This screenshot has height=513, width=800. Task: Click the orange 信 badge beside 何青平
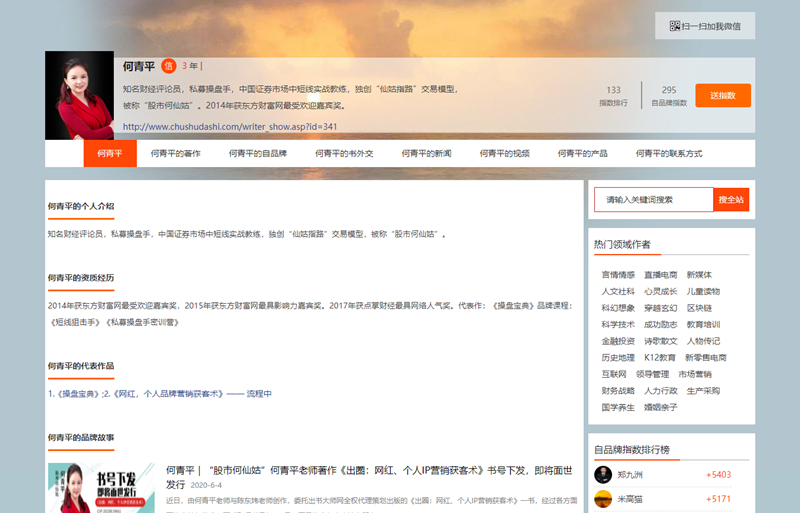[x=168, y=66]
